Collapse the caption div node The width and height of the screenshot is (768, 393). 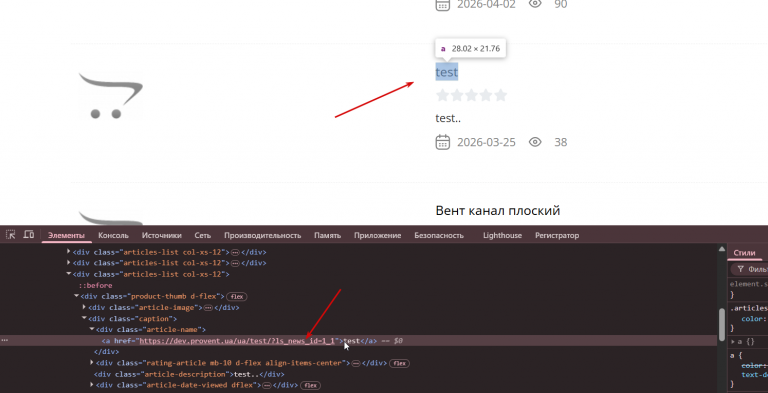[x=84, y=319]
